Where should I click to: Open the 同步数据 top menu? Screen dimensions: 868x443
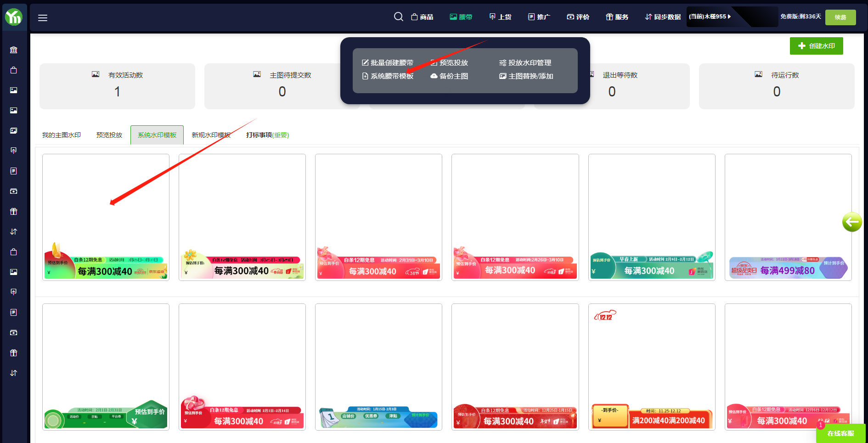663,17
